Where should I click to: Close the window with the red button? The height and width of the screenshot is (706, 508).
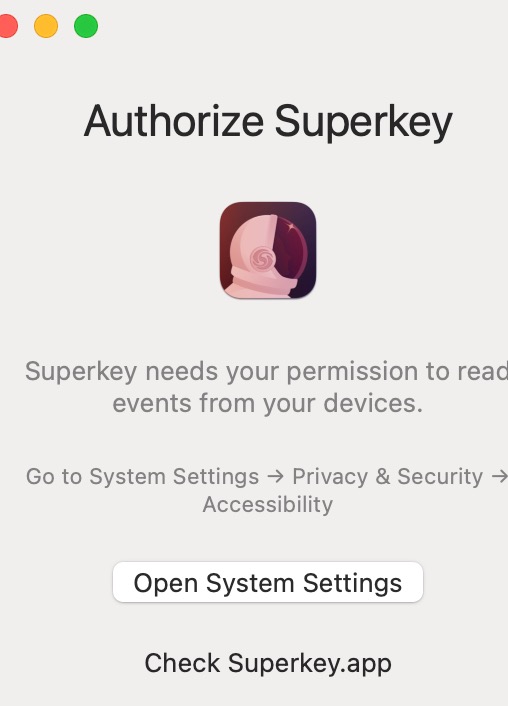pyautogui.click(x=8, y=26)
